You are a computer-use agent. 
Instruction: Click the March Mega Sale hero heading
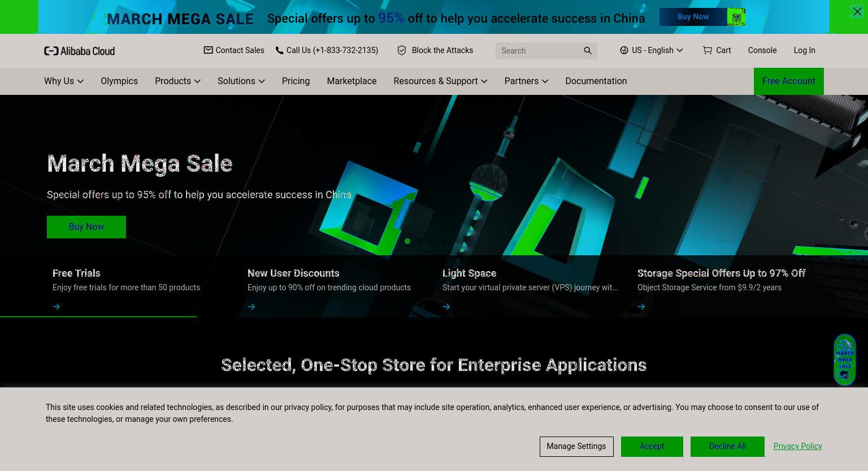point(140,164)
